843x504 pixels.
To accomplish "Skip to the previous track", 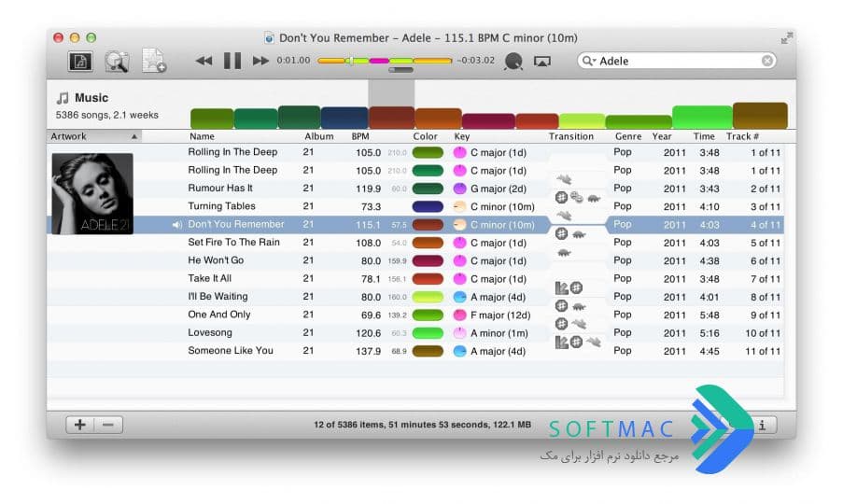I will pyautogui.click(x=204, y=61).
